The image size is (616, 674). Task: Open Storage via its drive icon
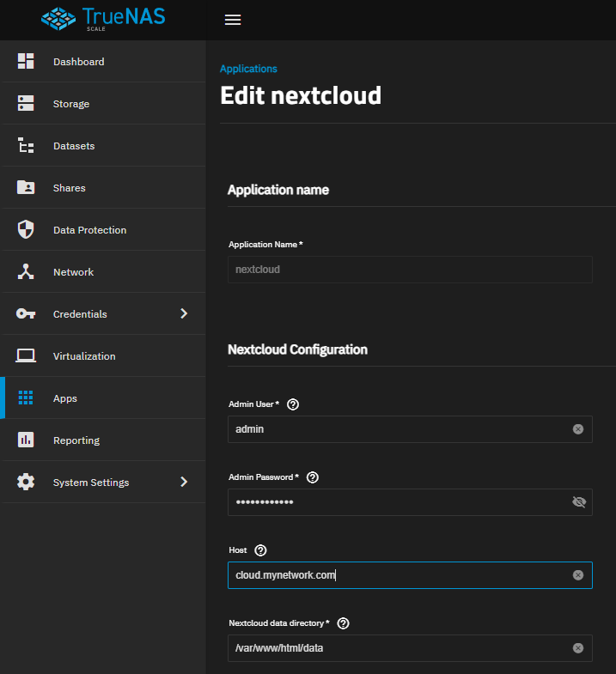tap(26, 103)
